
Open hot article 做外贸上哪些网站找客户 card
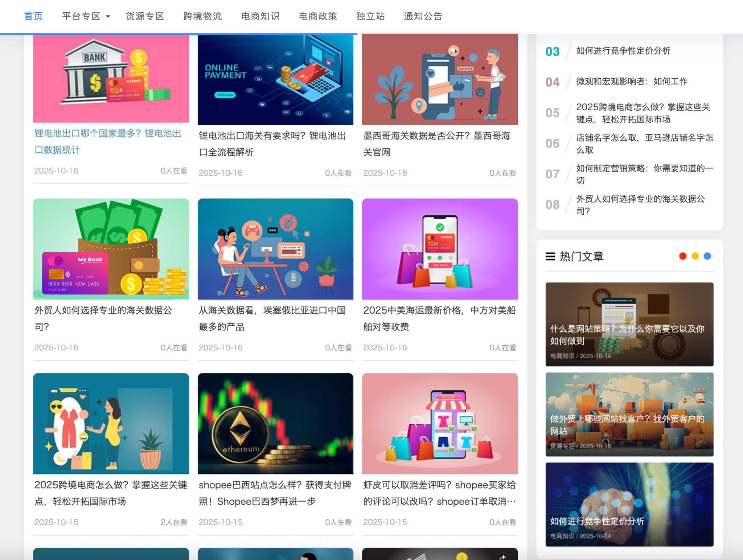pyautogui.click(x=629, y=414)
